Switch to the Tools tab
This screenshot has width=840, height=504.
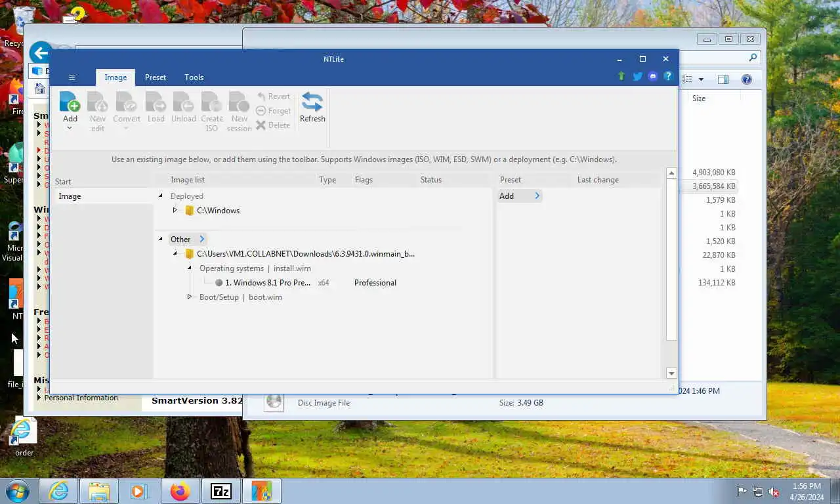pyautogui.click(x=194, y=77)
